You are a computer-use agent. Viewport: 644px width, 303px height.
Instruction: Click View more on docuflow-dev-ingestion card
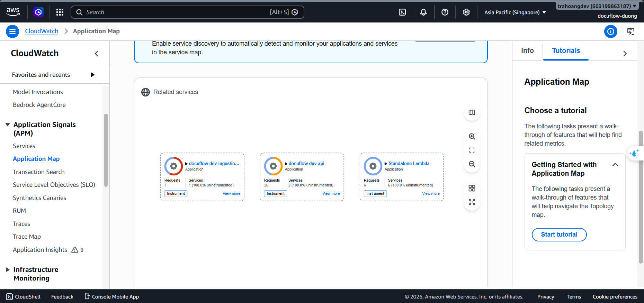pyautogui.click(x=232, y=194)
